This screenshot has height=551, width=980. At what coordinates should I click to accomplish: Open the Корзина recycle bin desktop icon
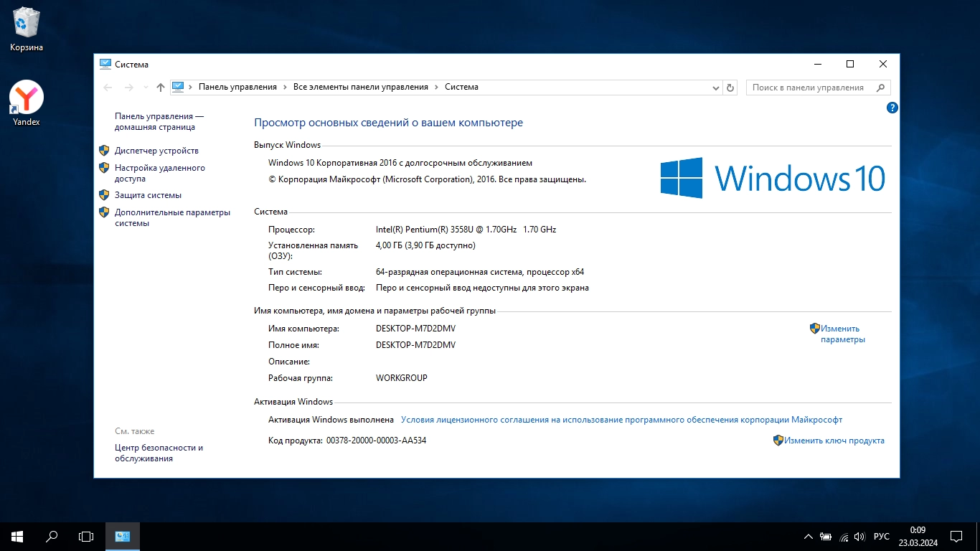pyautogui.click(x=27, y=29)
